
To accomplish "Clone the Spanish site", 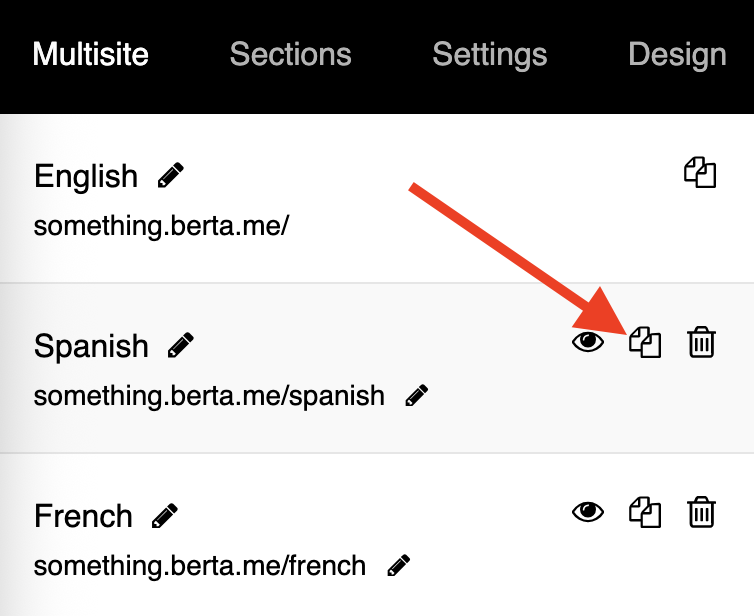I will pyautogui.click(x=645, y=342).
